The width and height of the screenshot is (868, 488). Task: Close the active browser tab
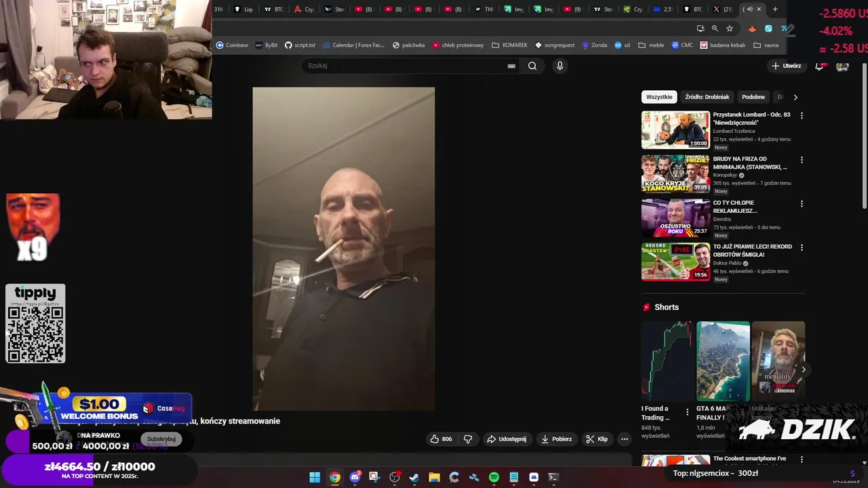[759, 9]
